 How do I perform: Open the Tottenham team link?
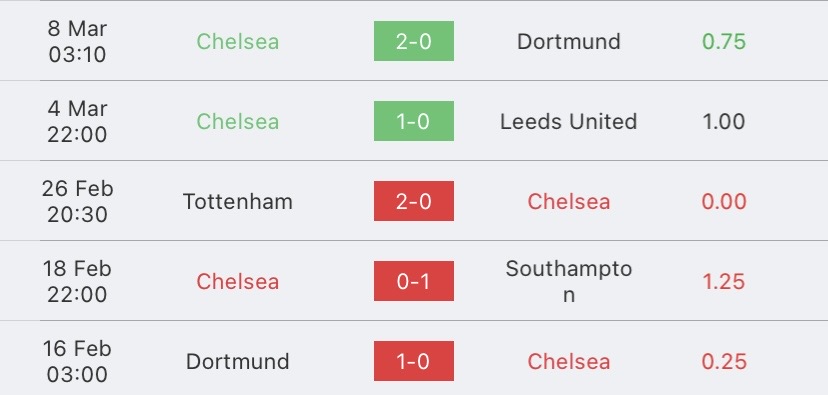238,202
